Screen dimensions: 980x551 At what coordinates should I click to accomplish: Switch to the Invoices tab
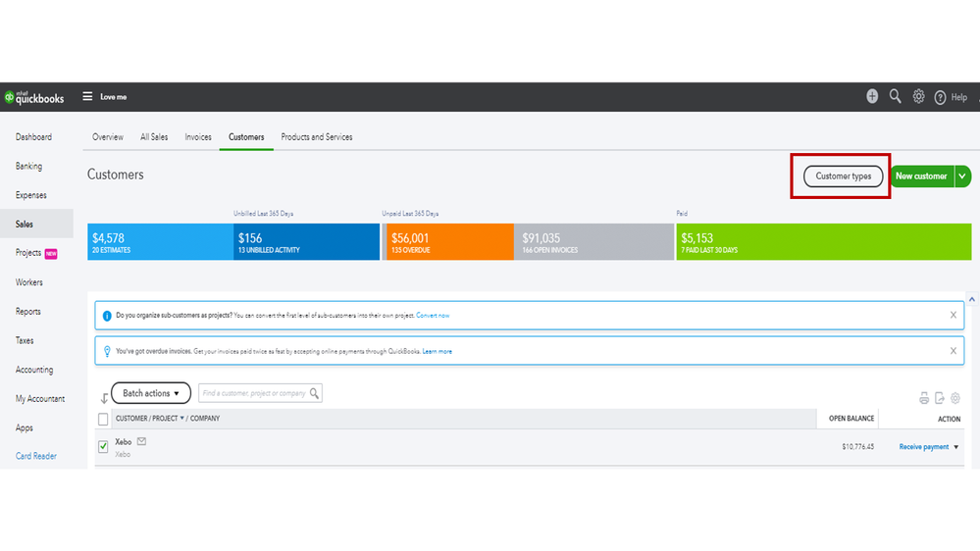198,137
